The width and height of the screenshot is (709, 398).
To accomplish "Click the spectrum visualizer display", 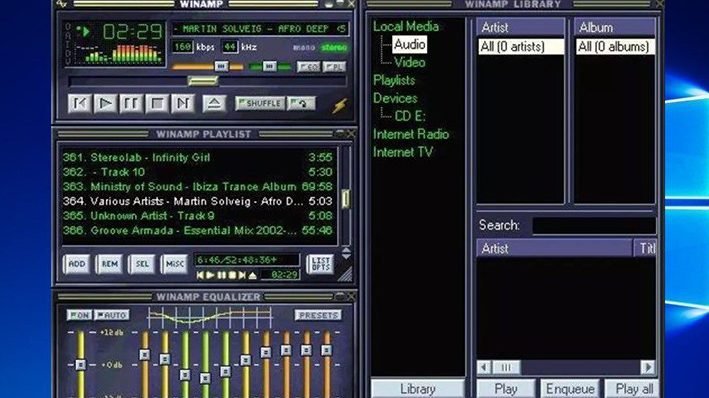I will click(118, 53).
